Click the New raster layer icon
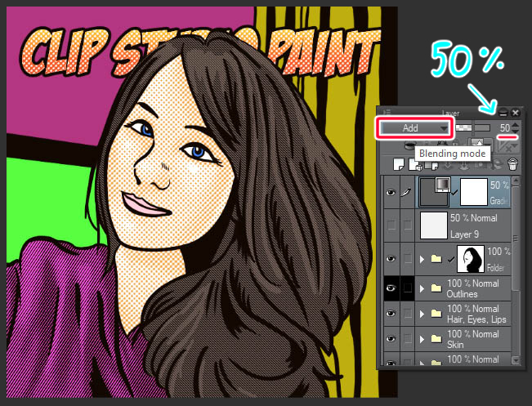 point(398,164)
